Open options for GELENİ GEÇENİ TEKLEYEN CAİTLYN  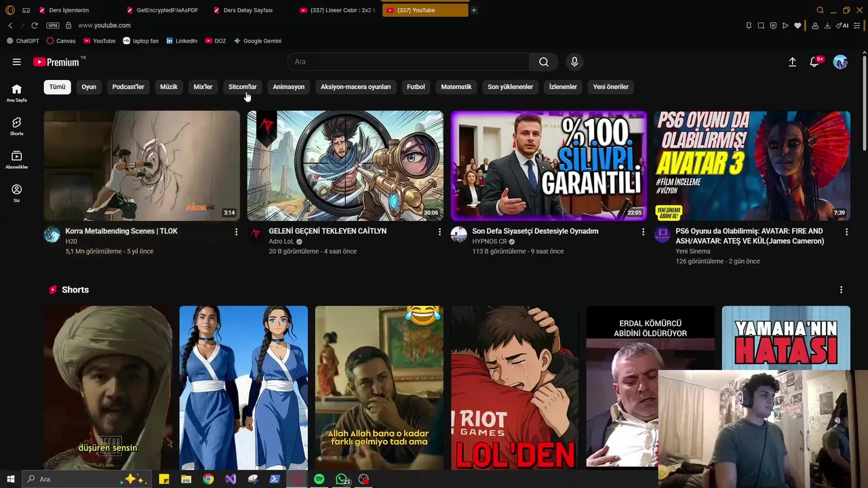tap(439, 232)
